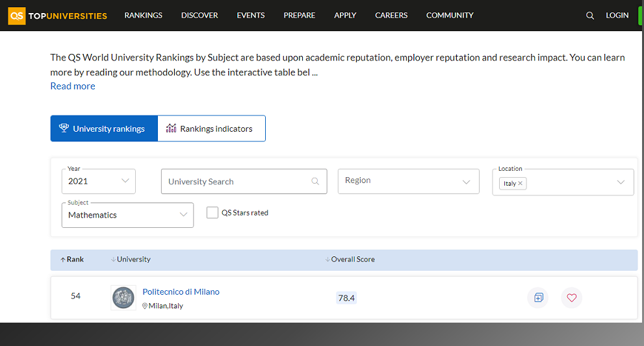Remove the Italy location tag
This screenshot has height=346, width=644.
point(520,184)
